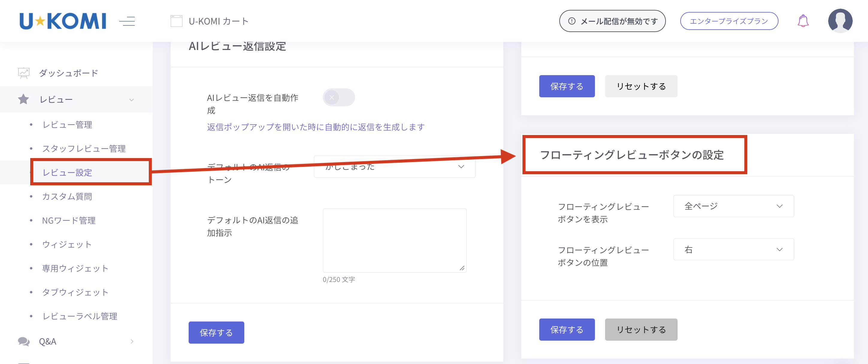Go to カスタム質問 menu item
This screenshot has height=364, width=868.
[67, 196]
